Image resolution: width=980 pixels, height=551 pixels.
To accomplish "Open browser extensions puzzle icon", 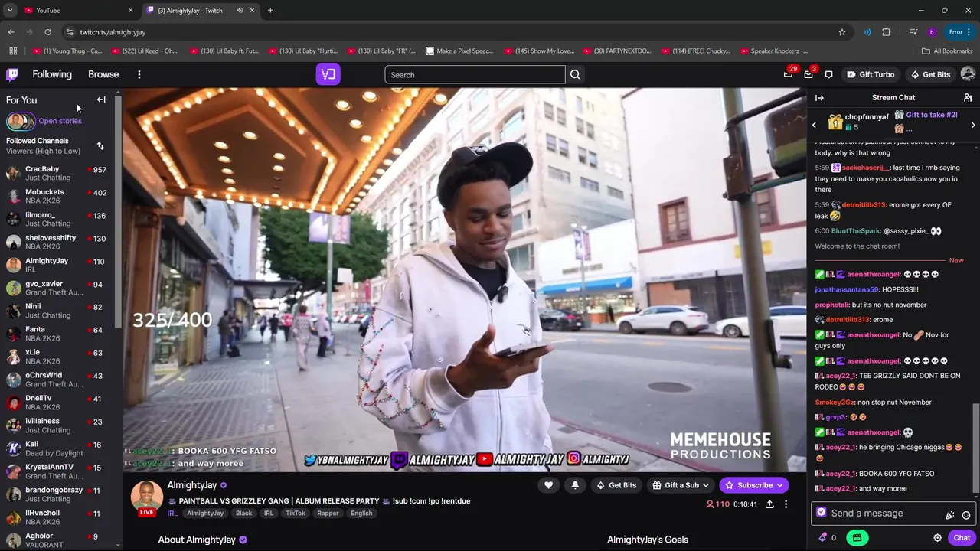I will coord(887,32).
